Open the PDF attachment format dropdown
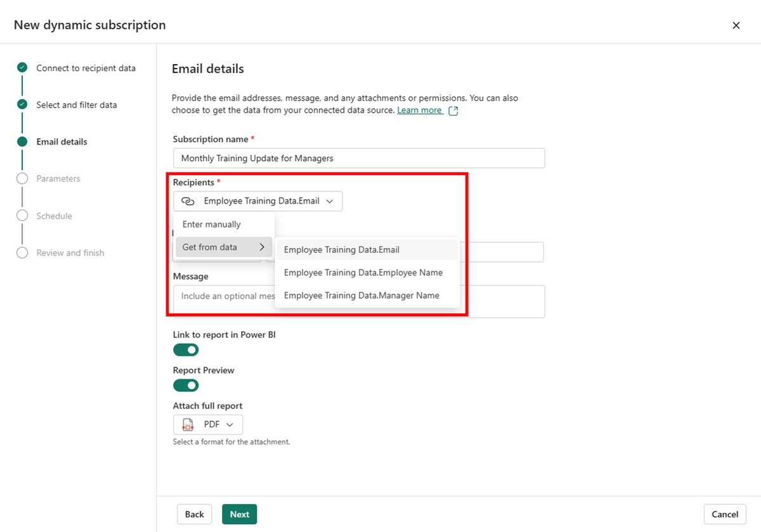Image resolution: width=761 pixels, height=532 pixels. (x=208, y=424)
